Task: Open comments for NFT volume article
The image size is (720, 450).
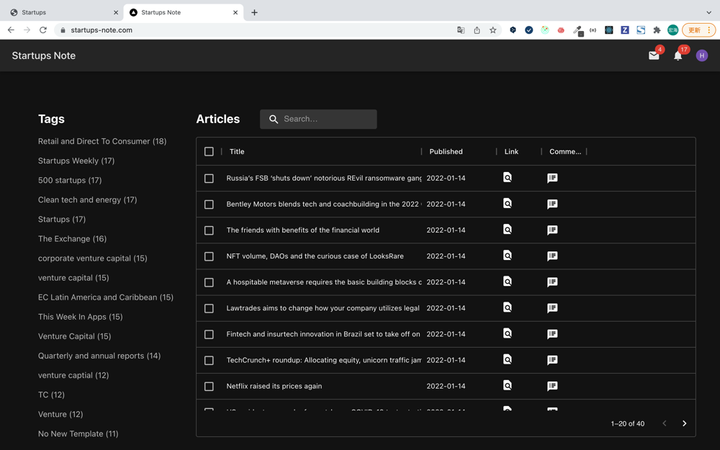Action: click(x=552, y=256)
